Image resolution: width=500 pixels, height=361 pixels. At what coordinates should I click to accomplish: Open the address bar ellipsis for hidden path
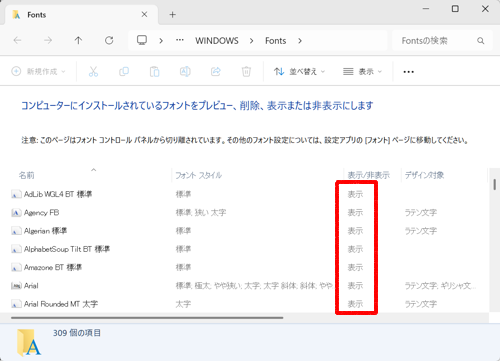tap(180, 40)
